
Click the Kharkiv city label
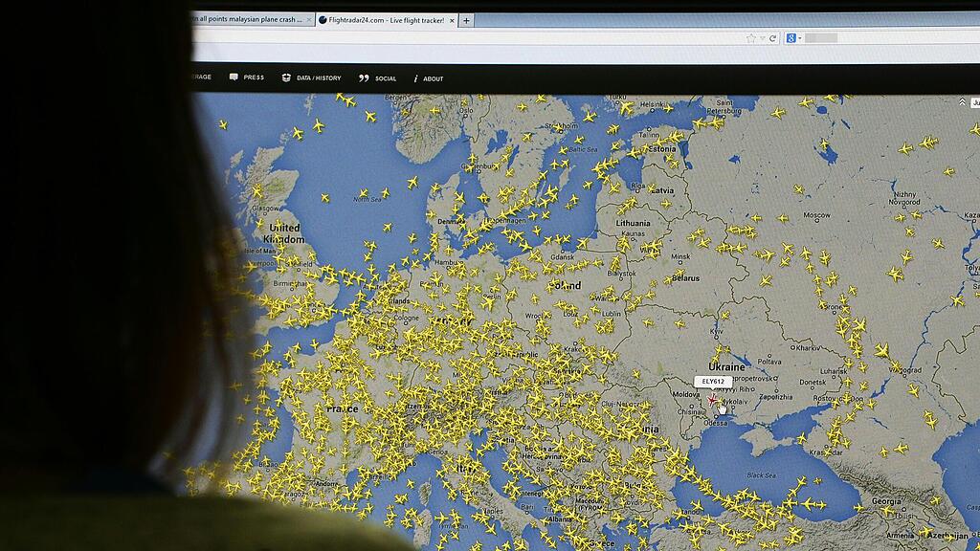click(809, 347)
